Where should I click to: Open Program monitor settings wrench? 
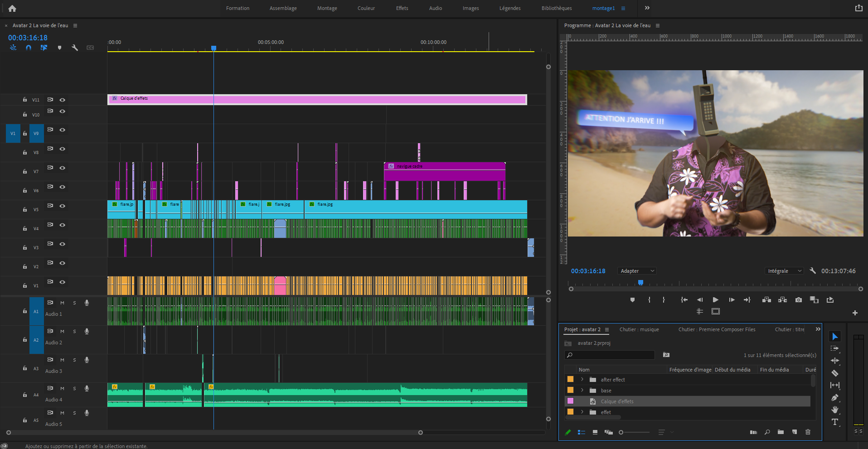[x=813, y=270]
